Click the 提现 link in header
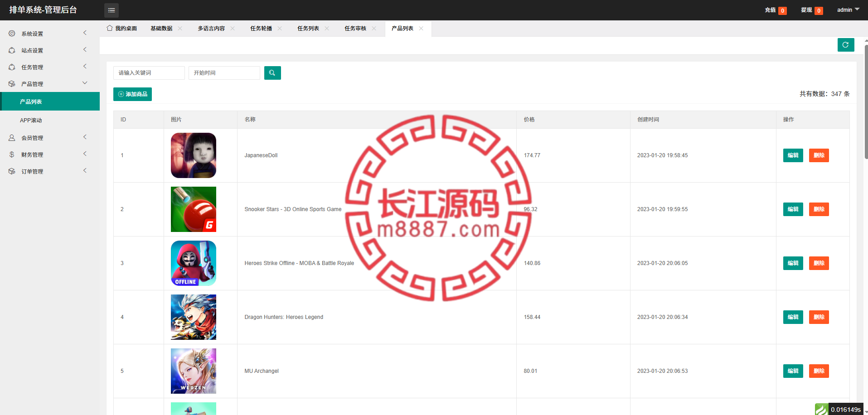Image resolution: width=868 pixels, height=415 pixels. (806, 10)
